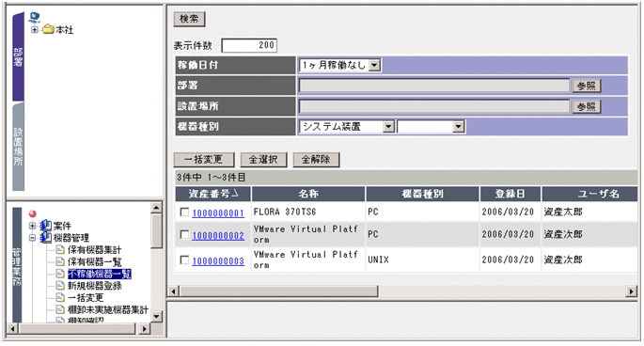The height and width of the screenshot is (346, 644).
Task: Open 保有機器一覧 in the menu tree
Action: (94, 261)
